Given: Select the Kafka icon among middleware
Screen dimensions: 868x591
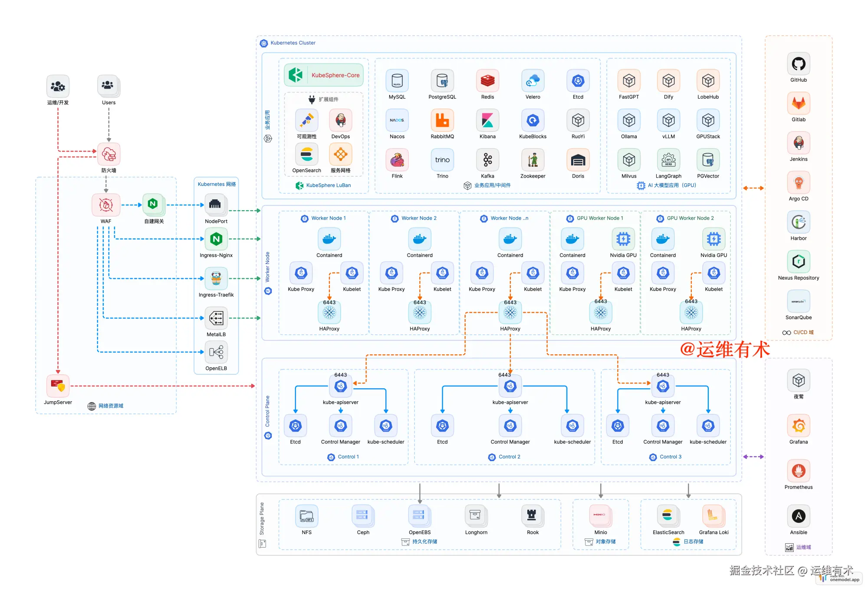Looking at the screenshot, I should [487, 161].
